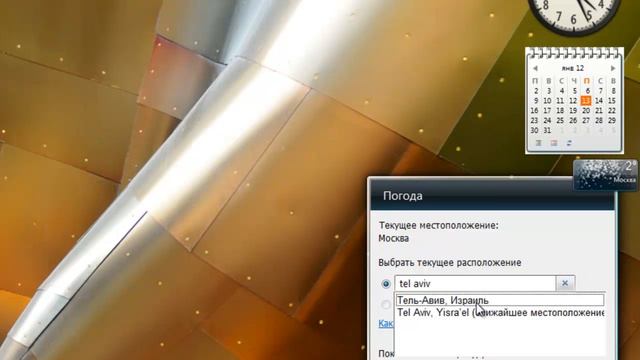This screenshot has height=360, width=640.
Task: Clear the tel aviv search field
Action: click(565, 283)
